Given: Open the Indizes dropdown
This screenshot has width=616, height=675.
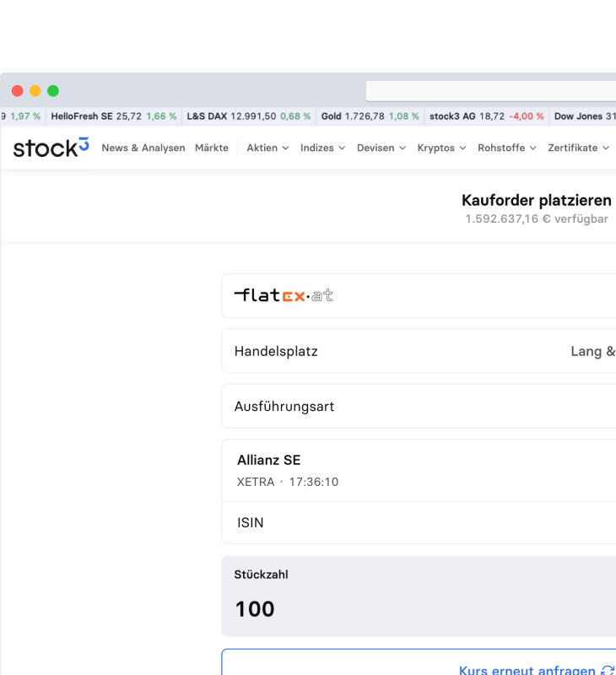Looking at the screenshot, I should [x=322, y=148].
